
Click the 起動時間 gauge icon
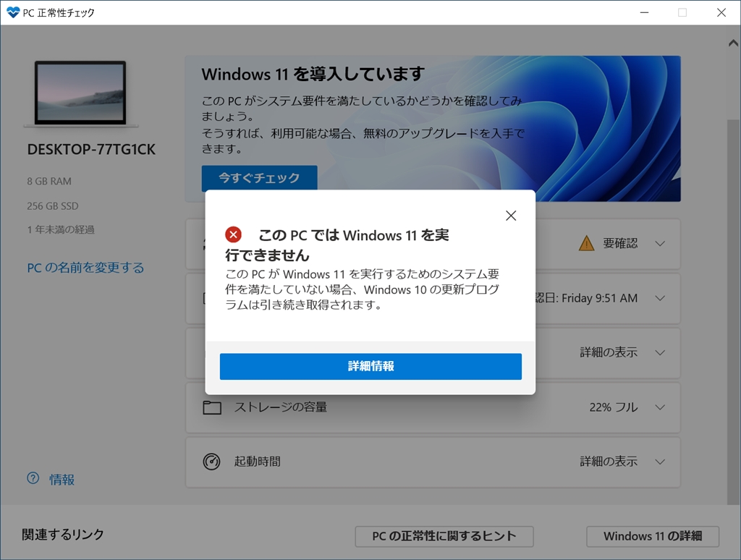(212, 462)
